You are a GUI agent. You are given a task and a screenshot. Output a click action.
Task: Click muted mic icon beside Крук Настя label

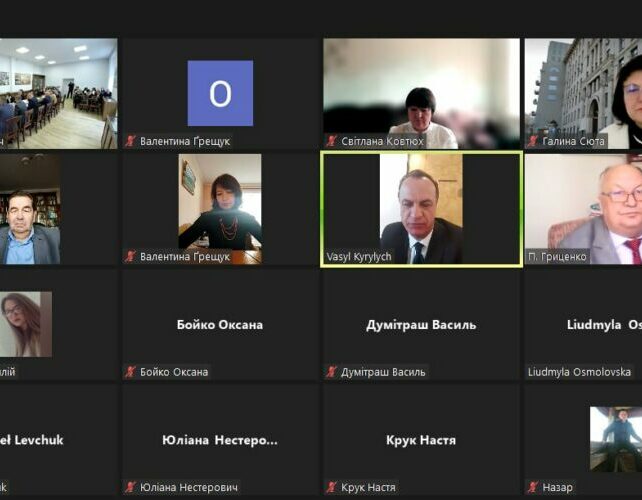[x=331, y=488]
